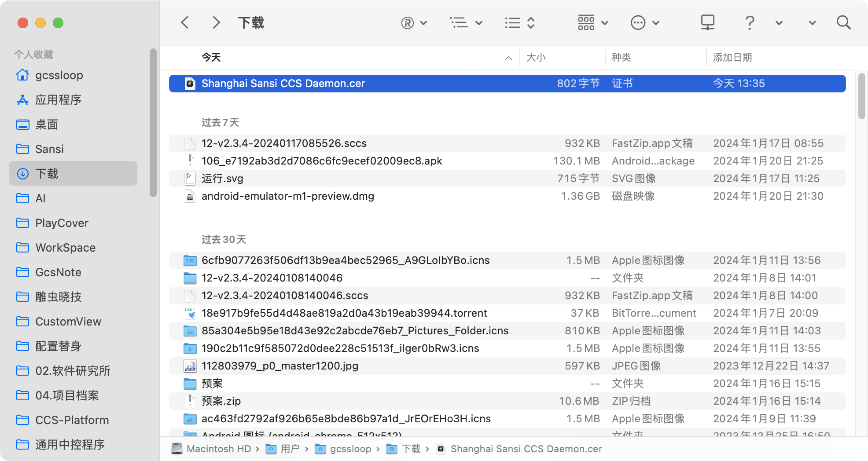
Task: Toggle sort order with the name column arrow
Action: (508, 58)
